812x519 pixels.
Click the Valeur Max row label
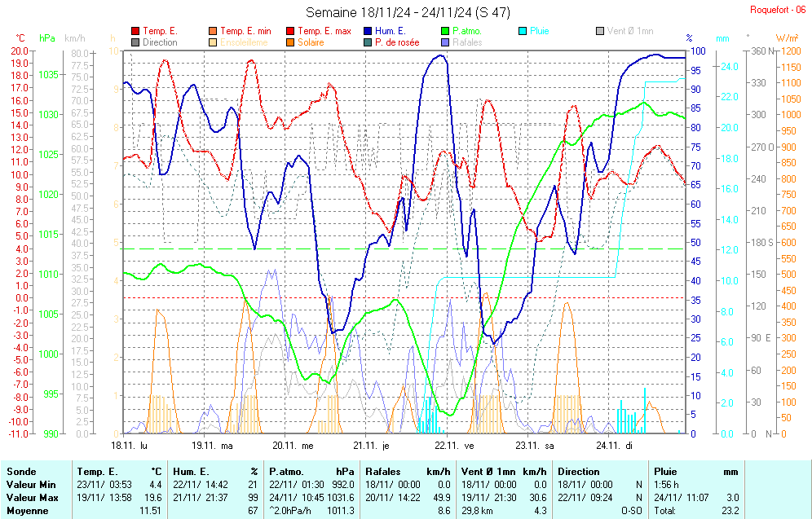[x=30, y=497]
